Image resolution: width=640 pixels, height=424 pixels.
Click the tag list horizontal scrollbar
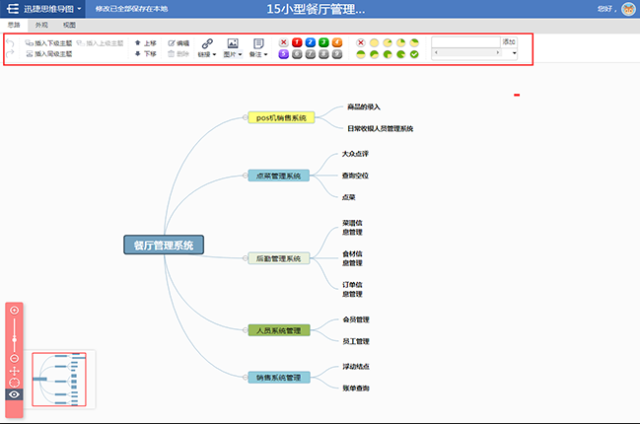(x=467, y=53)
